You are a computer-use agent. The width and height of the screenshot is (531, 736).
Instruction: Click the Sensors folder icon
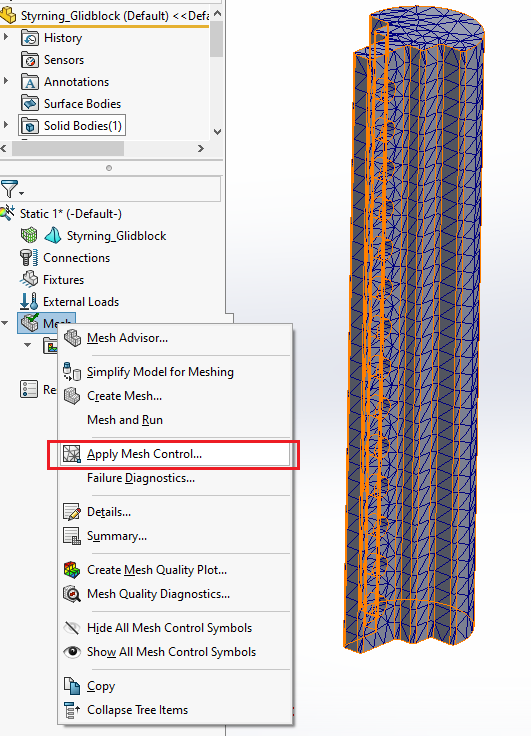click(30, 60)
